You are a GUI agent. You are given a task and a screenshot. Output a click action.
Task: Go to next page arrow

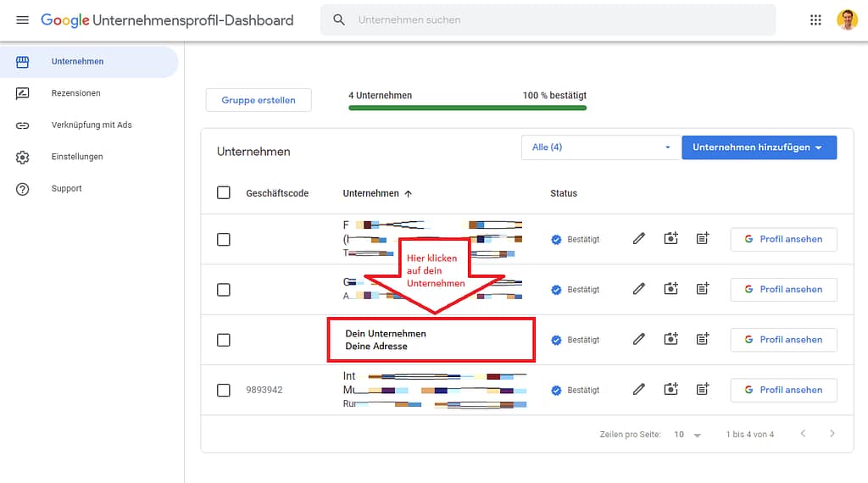(x=832, y=434)
